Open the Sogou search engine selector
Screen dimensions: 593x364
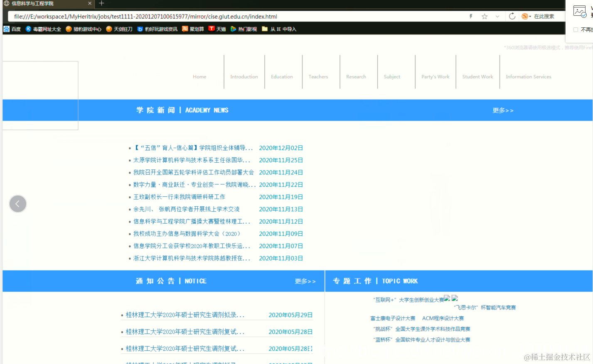526,16
